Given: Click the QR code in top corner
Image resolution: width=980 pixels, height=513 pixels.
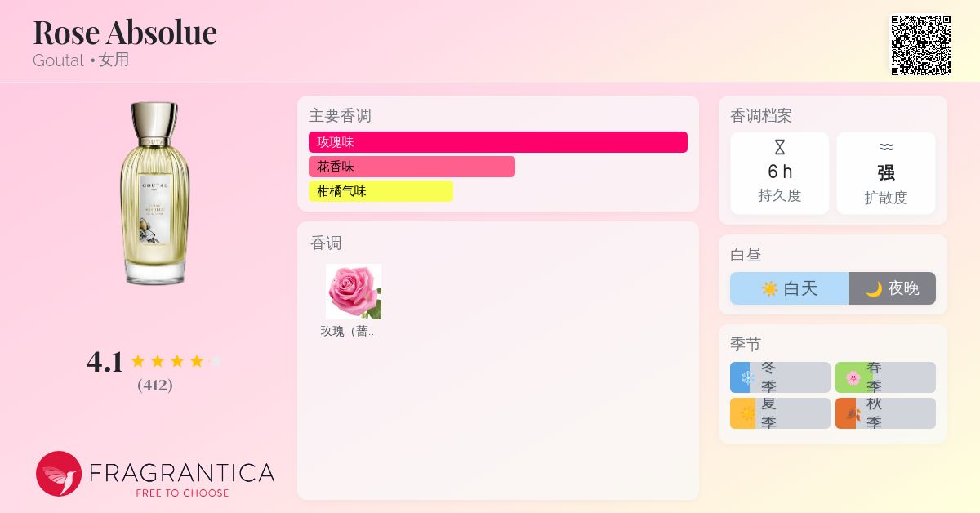Looking at the screenshot, I should click(920, 46).
